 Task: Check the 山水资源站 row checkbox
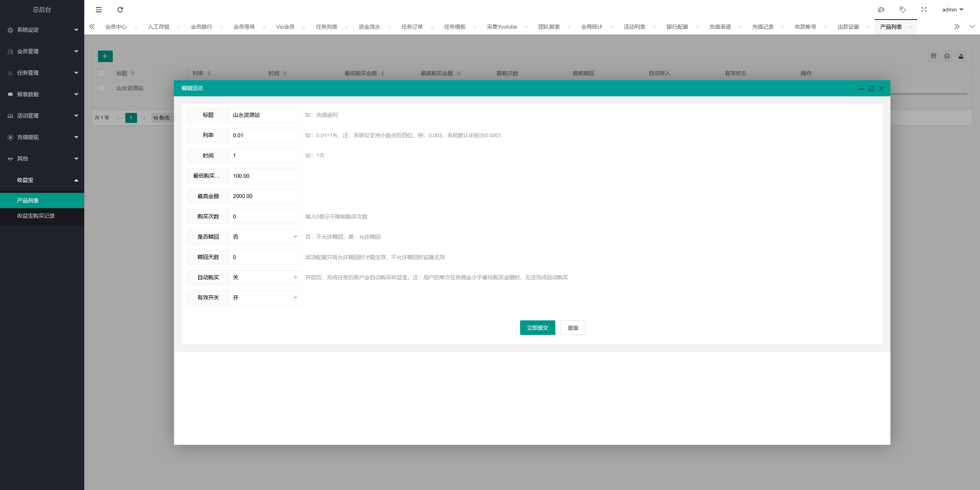[102, 88]
